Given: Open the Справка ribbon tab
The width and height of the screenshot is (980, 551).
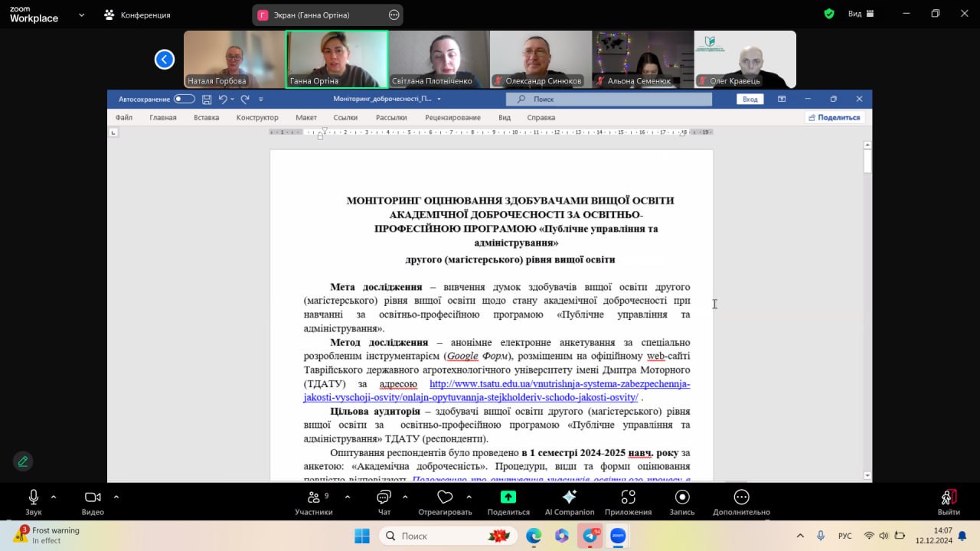Looking at the screenshot, I should pos(541,118).
